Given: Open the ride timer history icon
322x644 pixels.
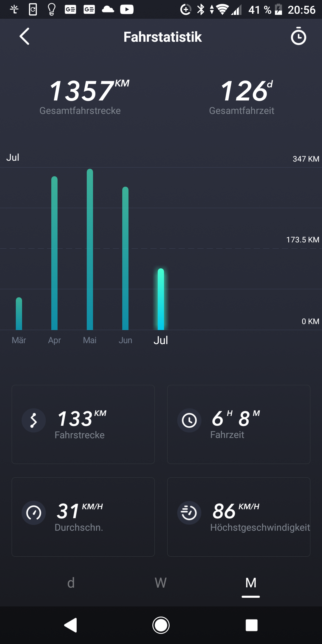Looking at the screenshot, I should tap(298, 36).
